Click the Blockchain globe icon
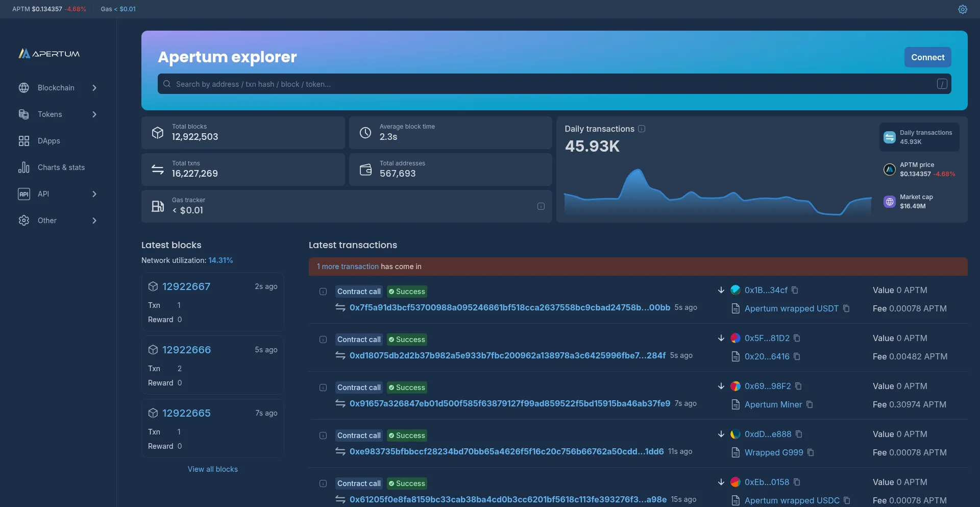 point(24,88)
